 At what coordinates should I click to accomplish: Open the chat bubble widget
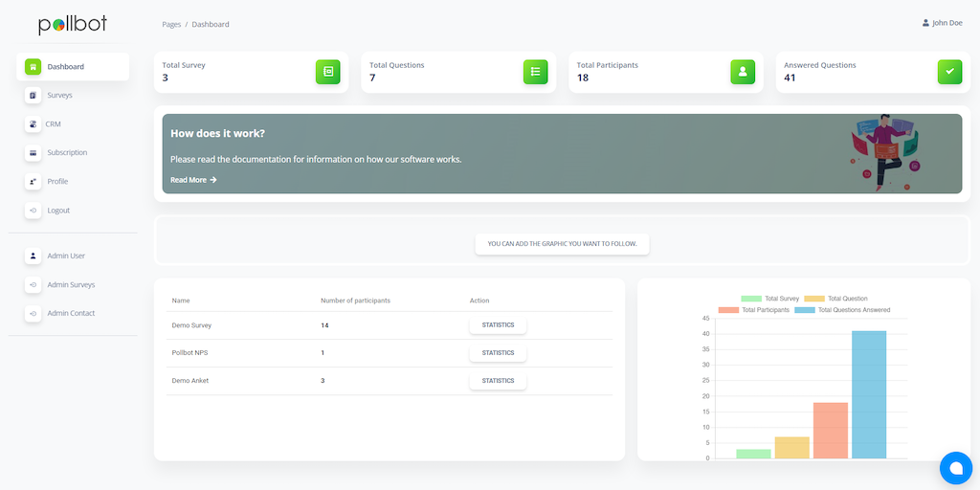pyautogui.click(x=955, y=467)
